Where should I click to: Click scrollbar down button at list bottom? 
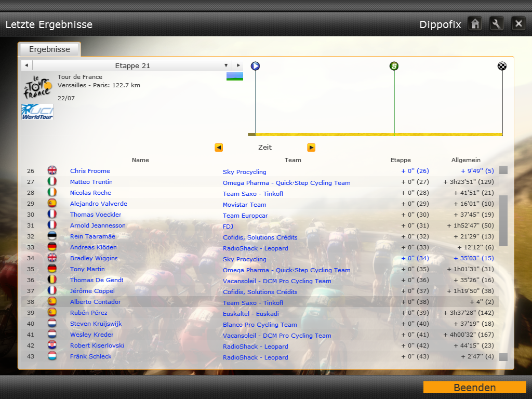[503, 357]
